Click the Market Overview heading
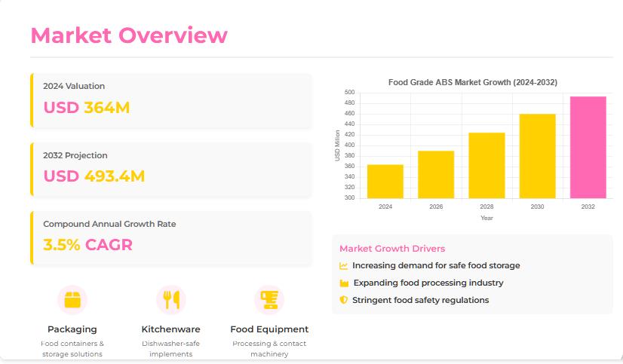The image size is (623, 364). coord(129,35)
